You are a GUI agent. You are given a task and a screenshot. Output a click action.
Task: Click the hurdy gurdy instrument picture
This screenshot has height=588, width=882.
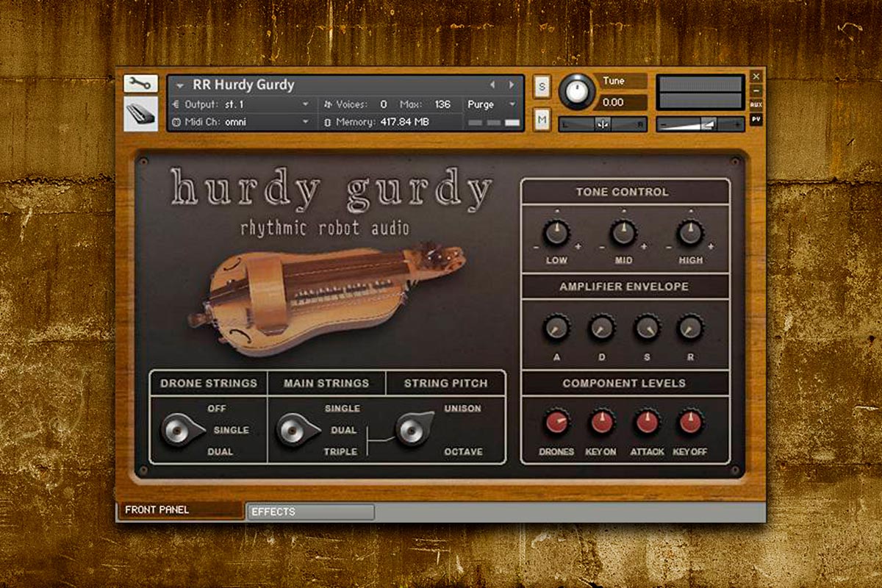(x=326, y=300)
